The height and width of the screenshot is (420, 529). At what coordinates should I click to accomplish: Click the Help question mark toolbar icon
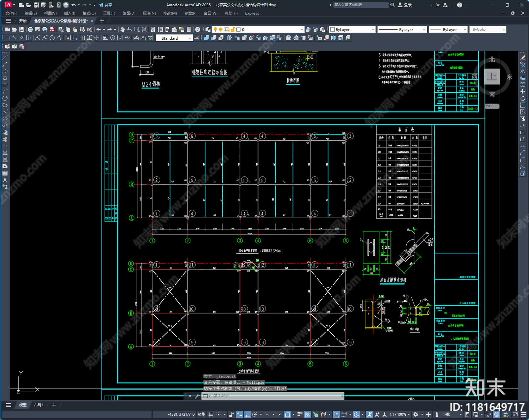click(197, 29)
